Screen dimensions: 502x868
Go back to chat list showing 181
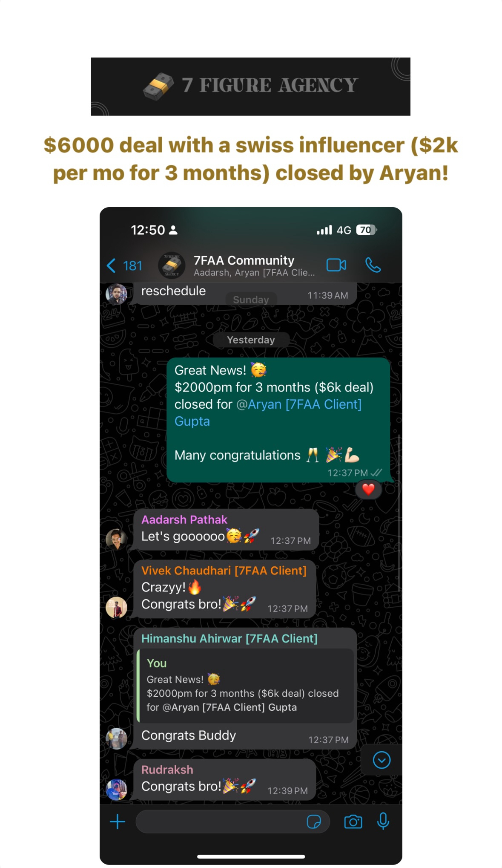(x=124, y=265)
